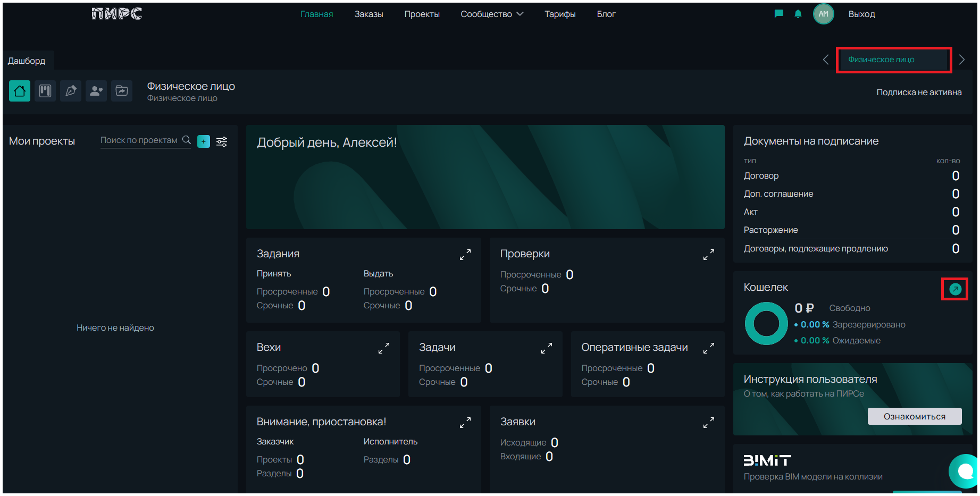
Task: Click the pen nib icon in dashboard toolbar
Action: [x=71, y=91]
